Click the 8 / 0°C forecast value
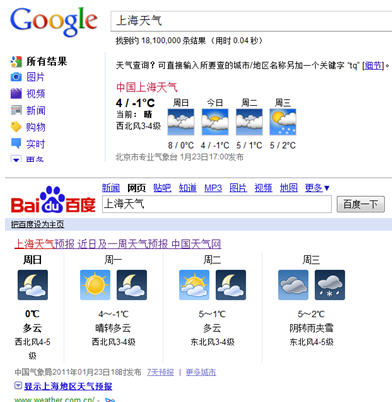 (x=181, y=145)
